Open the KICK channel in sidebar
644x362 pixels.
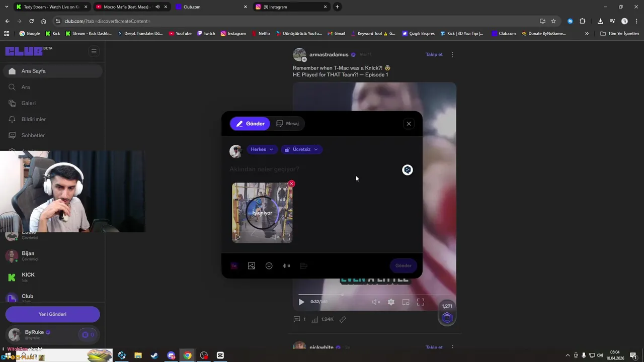coord(52,277)
